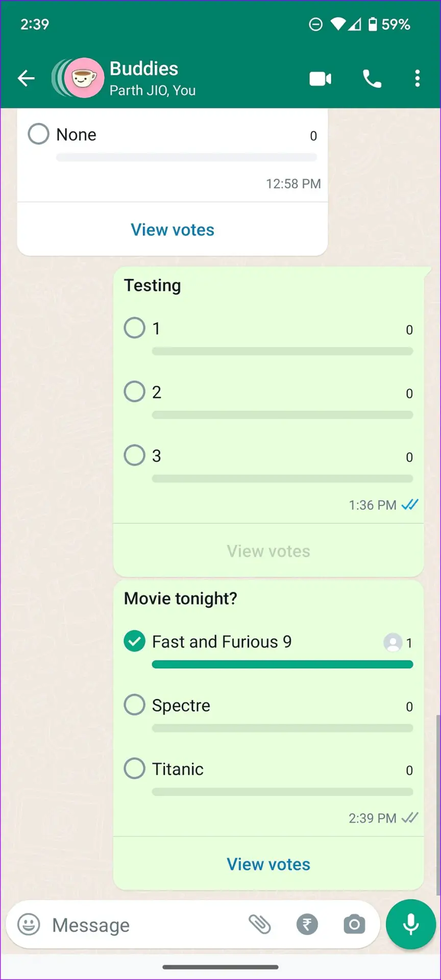Screen dimensions: 441x980
Task: Open the three-dot overflow menu
Action: pyautogui.click(x=418, y=79)
